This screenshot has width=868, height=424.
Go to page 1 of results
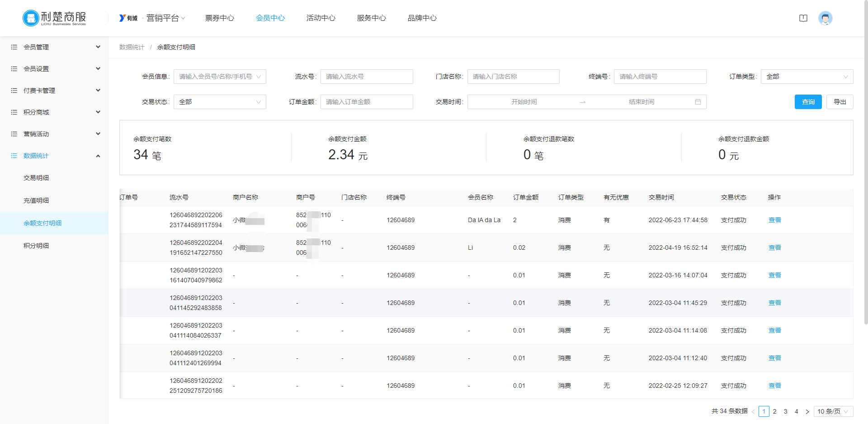coord(764,411)
